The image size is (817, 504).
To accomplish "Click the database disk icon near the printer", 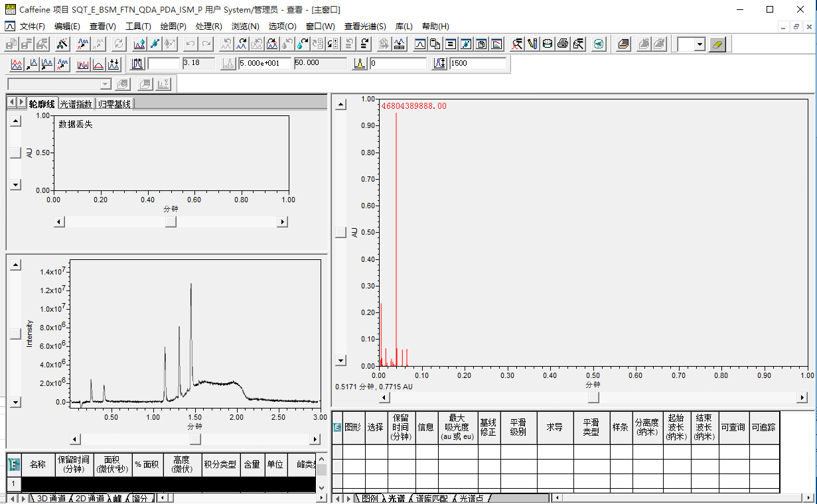I will click(x=548, y=44).
